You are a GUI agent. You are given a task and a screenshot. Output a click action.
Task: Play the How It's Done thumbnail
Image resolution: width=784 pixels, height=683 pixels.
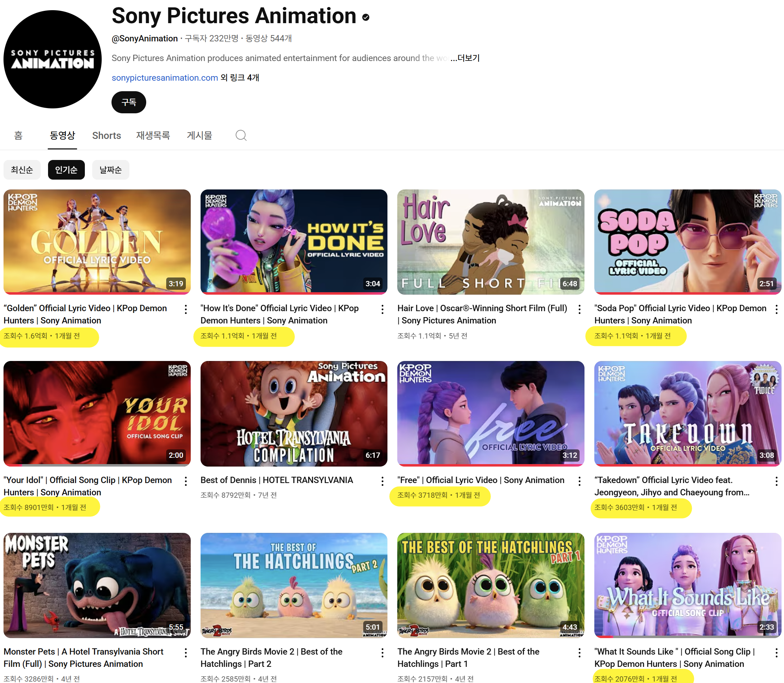(x=294, y=242)
